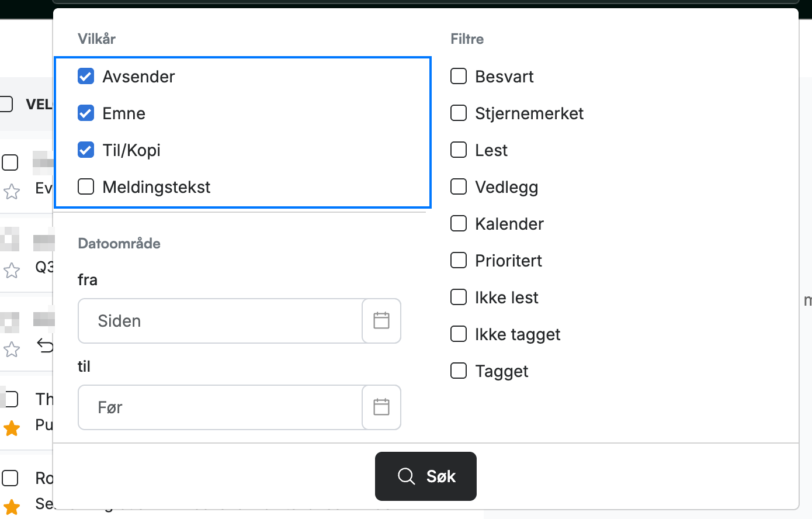Uncheck the Til/Kopi condition

pyautogui.click(x=86, y=150)
